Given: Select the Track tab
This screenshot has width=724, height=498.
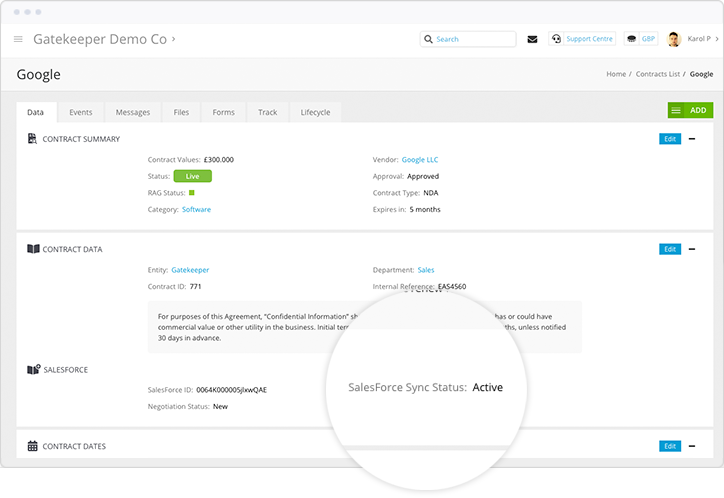Looking at the screenshot, I should pyautogui.click(x=268, y=112).
